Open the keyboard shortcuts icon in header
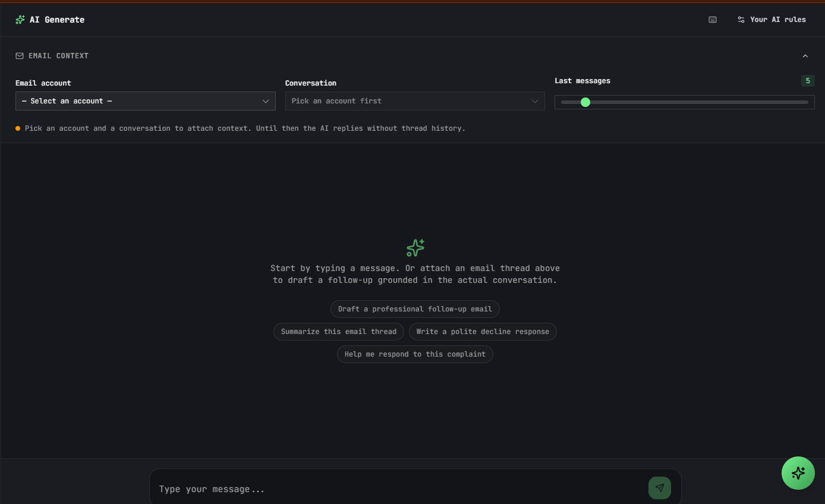 click(713, 20)
